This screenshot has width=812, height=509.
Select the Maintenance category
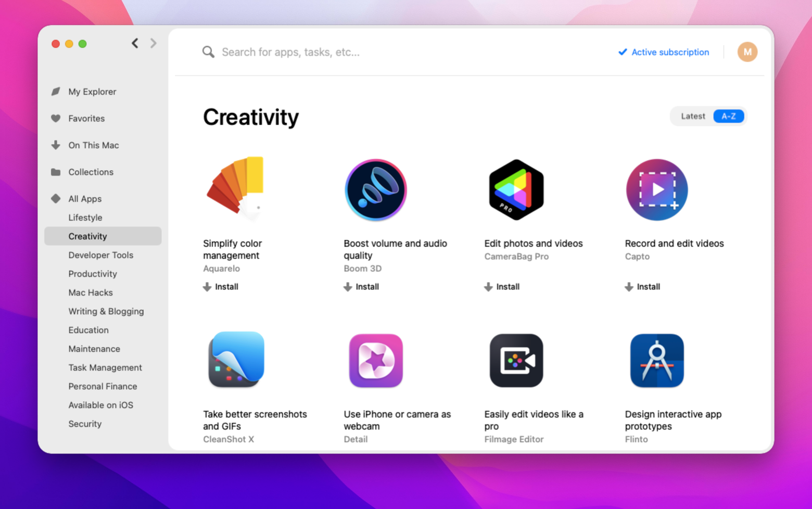click(94, 349)
